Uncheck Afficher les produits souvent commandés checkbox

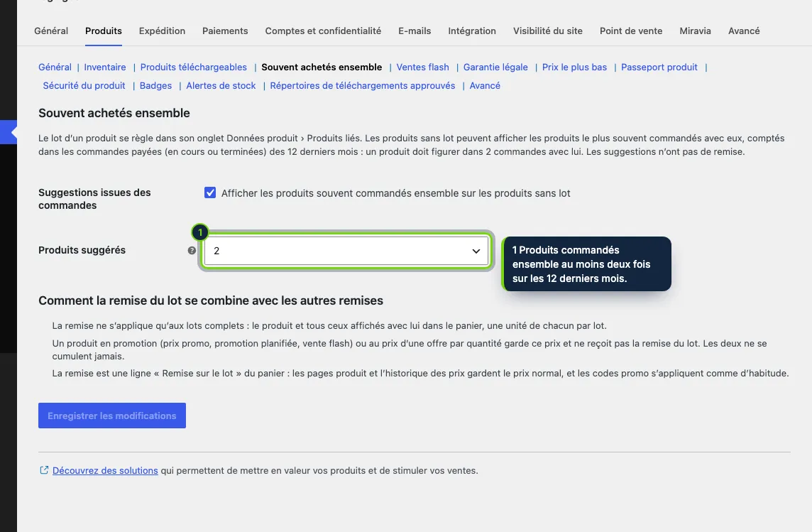(209, 192)
